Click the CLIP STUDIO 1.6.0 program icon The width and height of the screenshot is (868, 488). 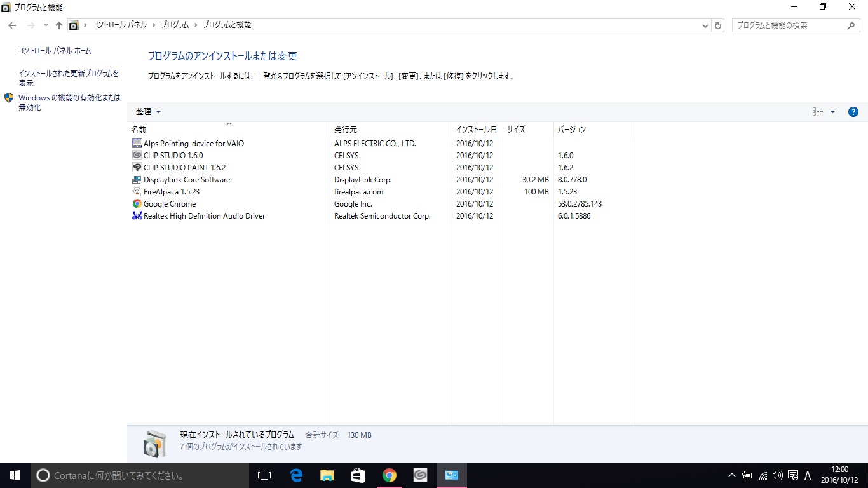coord(137,156)
